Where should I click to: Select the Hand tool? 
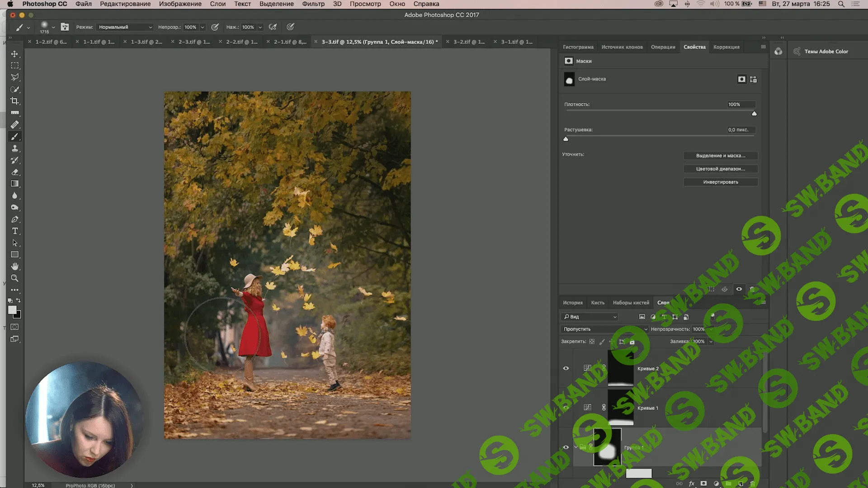point(14,266)
